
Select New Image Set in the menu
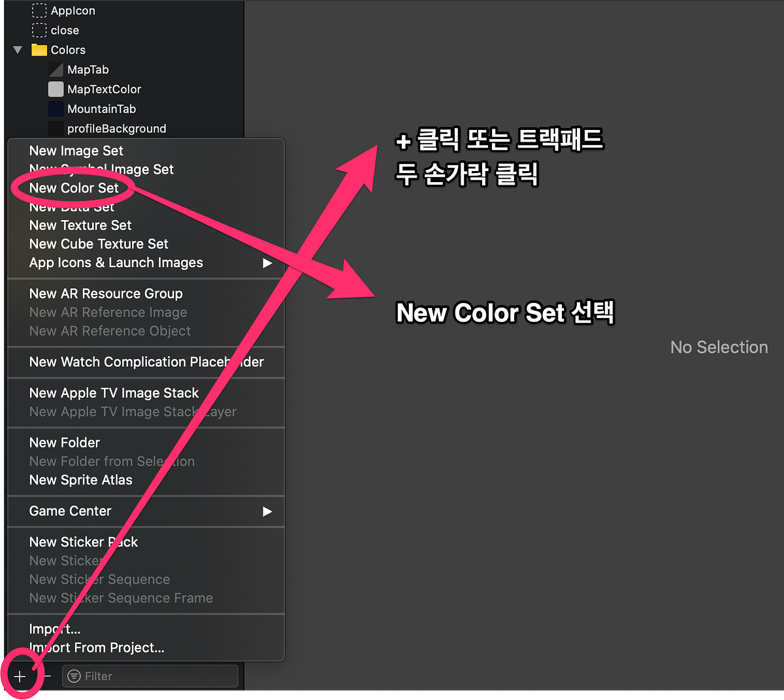coord(76,150)
